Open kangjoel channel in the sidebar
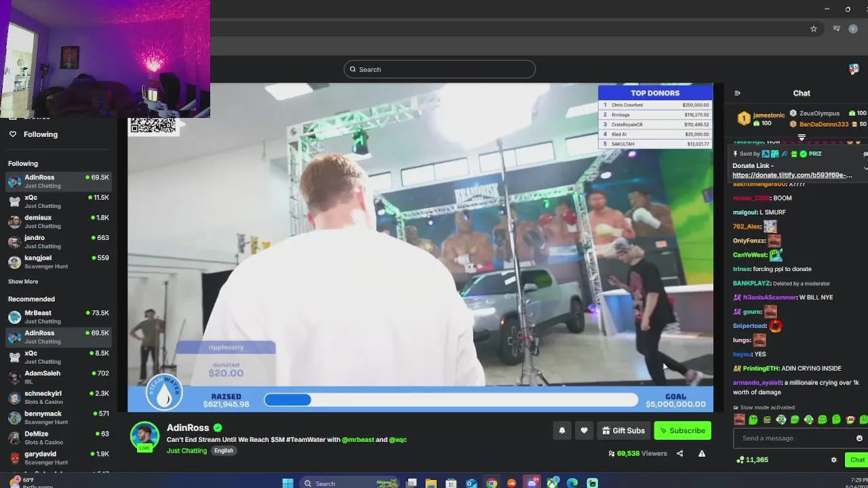This screenshot has height=488, width=868. (58, 262)
